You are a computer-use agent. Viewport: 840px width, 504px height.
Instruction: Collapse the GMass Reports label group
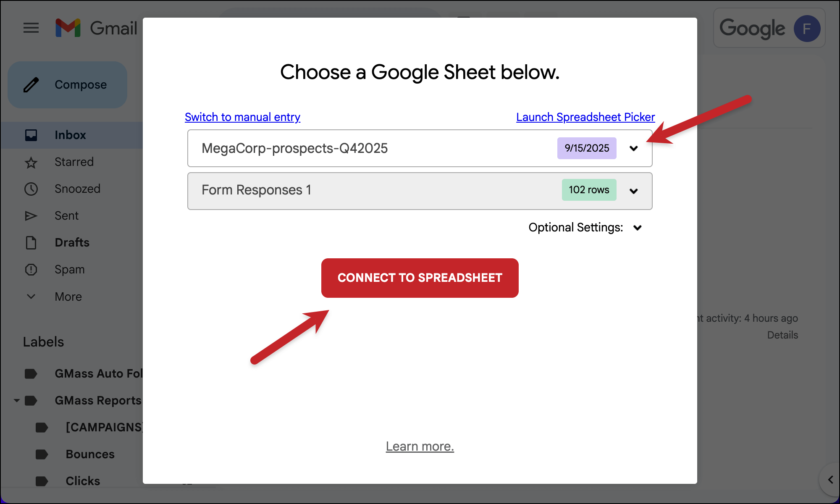[x=17, y=400]
